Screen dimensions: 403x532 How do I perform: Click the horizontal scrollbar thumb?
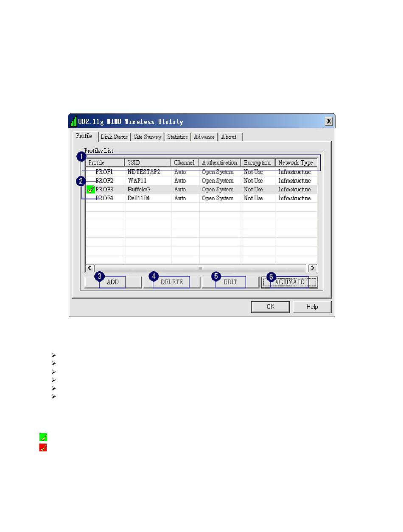(200, 268)
